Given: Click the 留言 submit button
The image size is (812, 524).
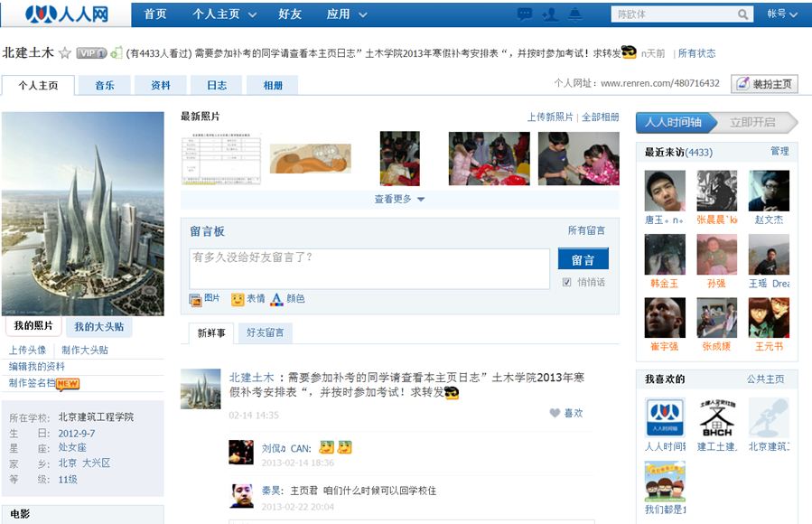Looking at the screenshot, I should (x=583, y=260).
